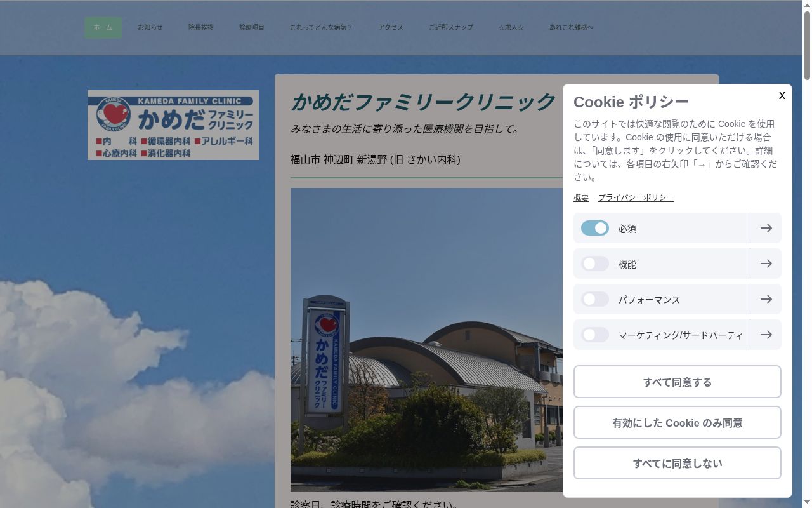Expand the マーケティング/サードパーティ details arrow
The width and height of the screenshot is (812, 508).
point(766,335)
